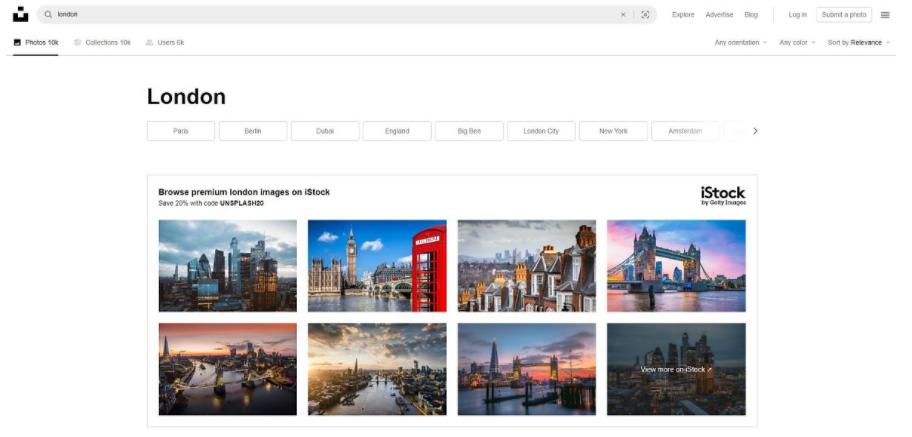This screenshot has height=437, width=912.
Task: Switch to the Collections 10k tab
Action: 102,43
